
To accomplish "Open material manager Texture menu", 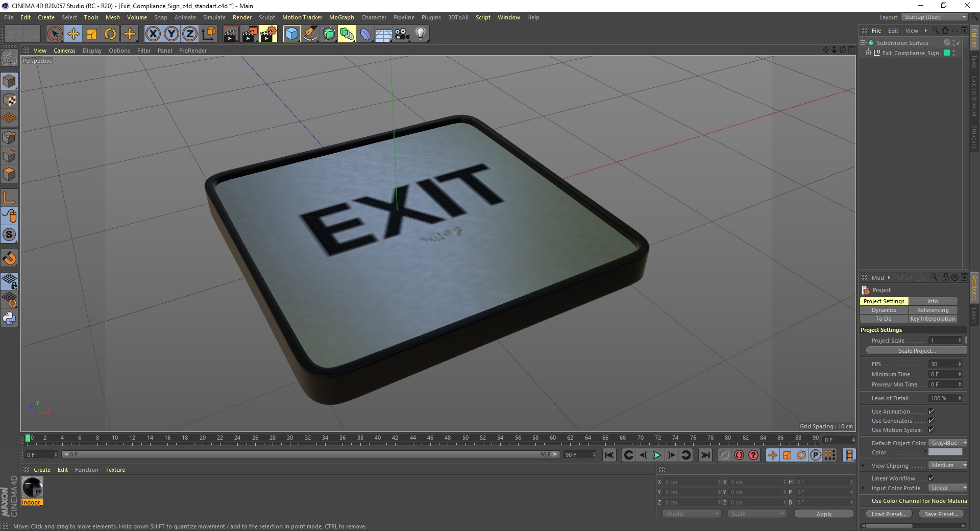I will (115, 470).
